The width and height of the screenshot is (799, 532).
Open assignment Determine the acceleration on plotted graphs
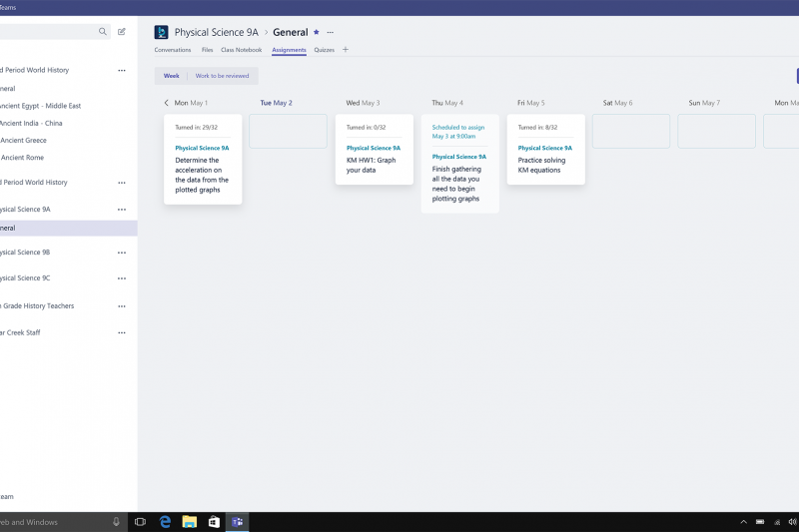point(203,160)
